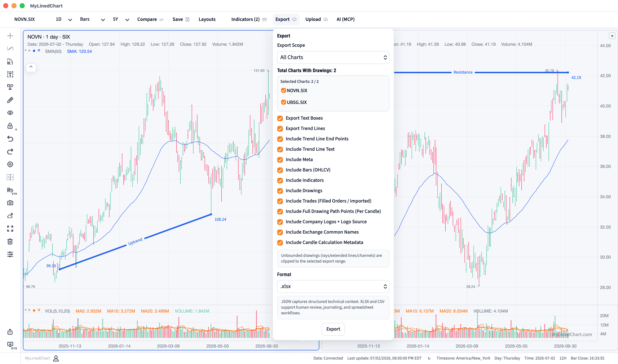The height and width of the screenshot is (364, 618).
Task: Enter fullscreen mode icon
Action: pos(10,229)
